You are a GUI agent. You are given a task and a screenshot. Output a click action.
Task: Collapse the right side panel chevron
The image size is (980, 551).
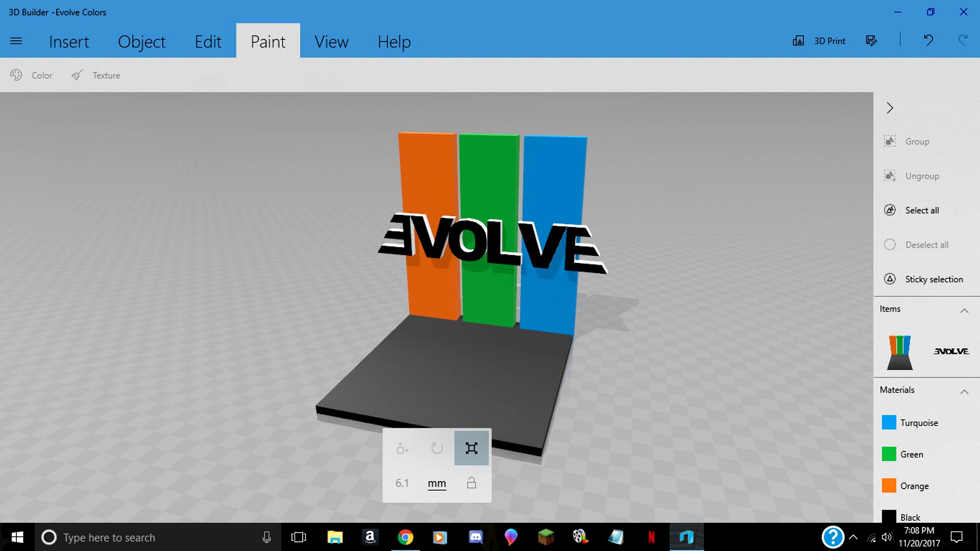890,108
